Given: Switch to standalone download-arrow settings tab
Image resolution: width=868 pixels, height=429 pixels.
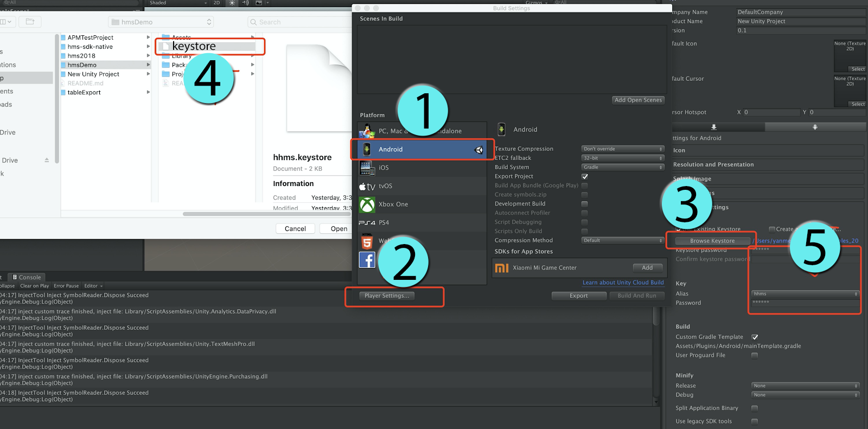Looking at the screenshot, I should [x=714, y=127].
